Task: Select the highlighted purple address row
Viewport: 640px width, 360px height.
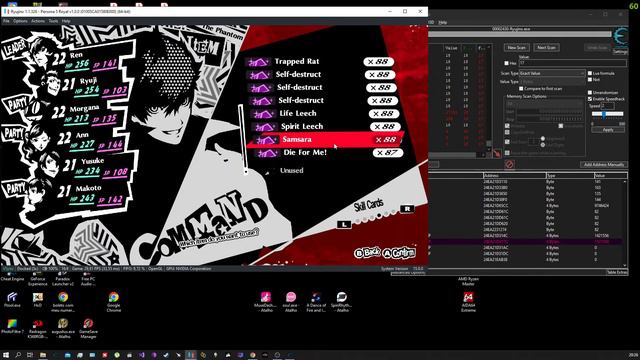Action: (525, 242)
